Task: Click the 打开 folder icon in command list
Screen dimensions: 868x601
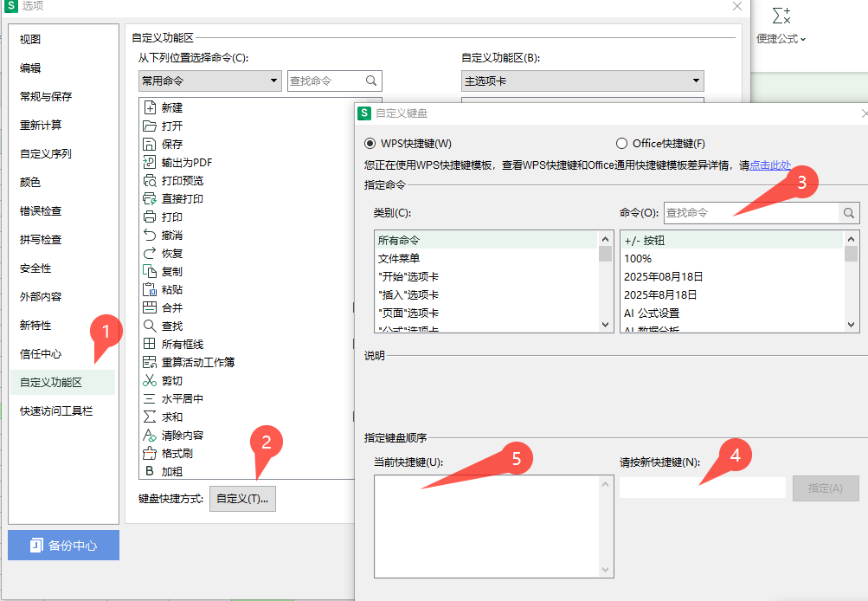Action: tap(150, 126)
